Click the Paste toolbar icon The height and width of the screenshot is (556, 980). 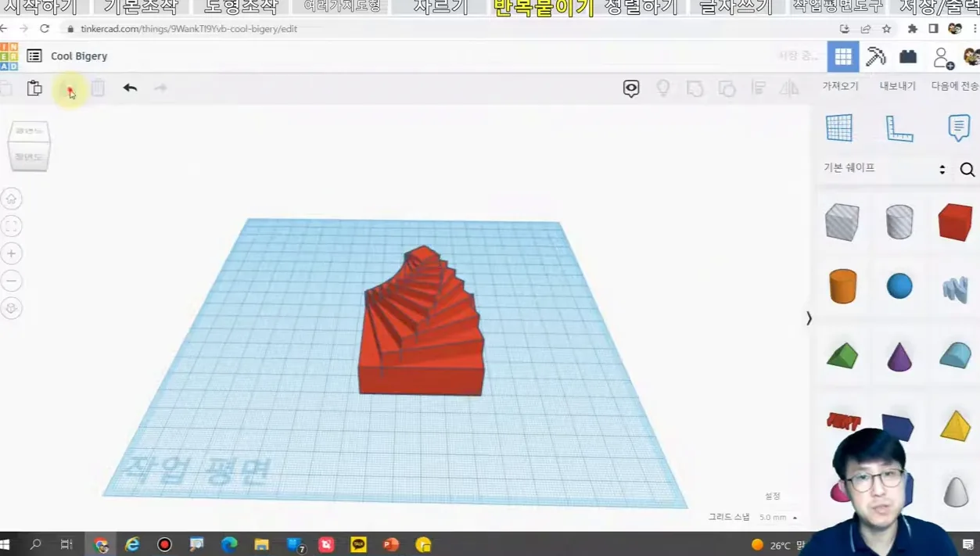(x=34, y=88)
